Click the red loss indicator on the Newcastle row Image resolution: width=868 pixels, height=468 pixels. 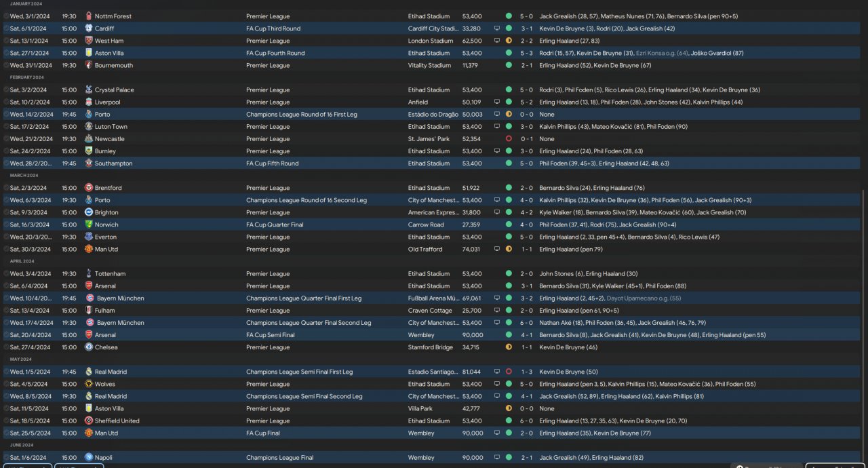pyautogui.click(x=509, y=138)
